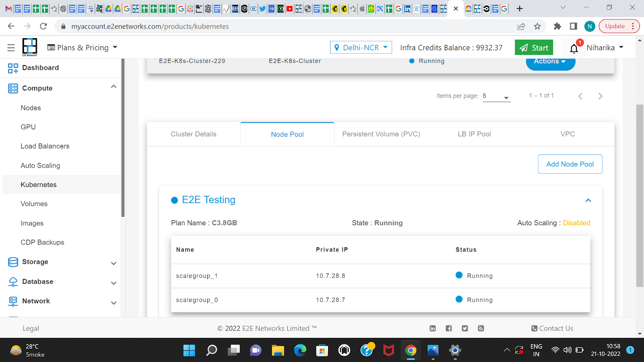644x362 pixels.
Task: Collapse the E2E Testing node pool panel
Action: click(x=588, y=200)
